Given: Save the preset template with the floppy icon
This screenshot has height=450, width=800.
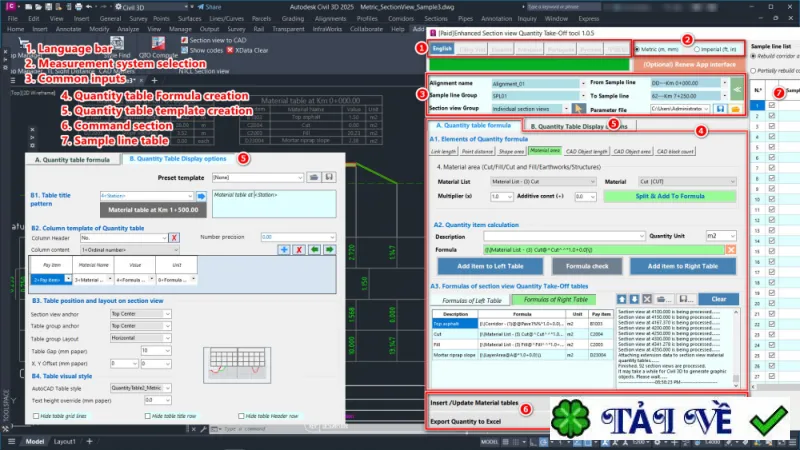Looking at the screenshot, I should [329, 177].
